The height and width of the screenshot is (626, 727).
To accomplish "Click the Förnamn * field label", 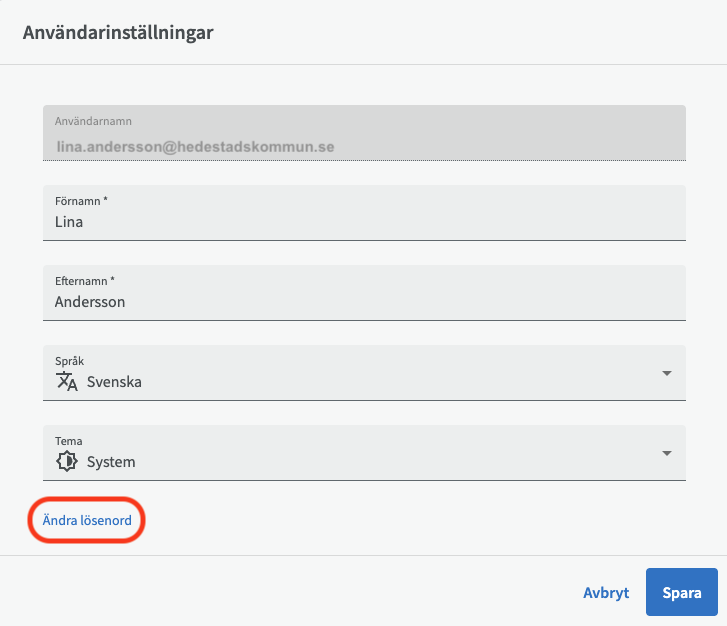I will click(x=81, y=201).
